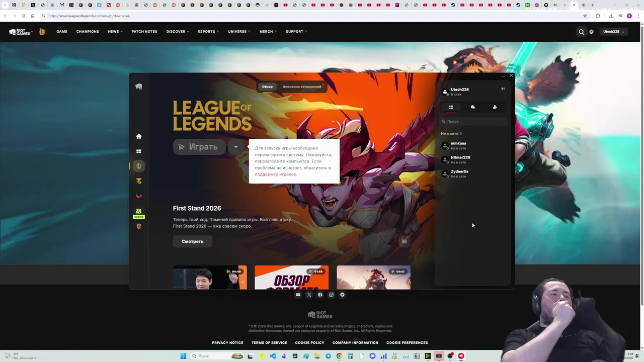Open the website language globe icon

(592, 32)
